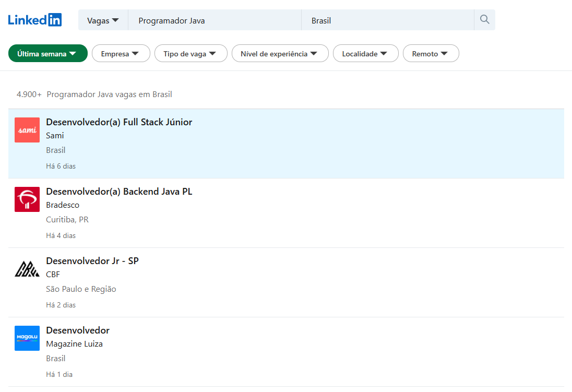Visit the Magazine Luiza company link

pos(74,344)
